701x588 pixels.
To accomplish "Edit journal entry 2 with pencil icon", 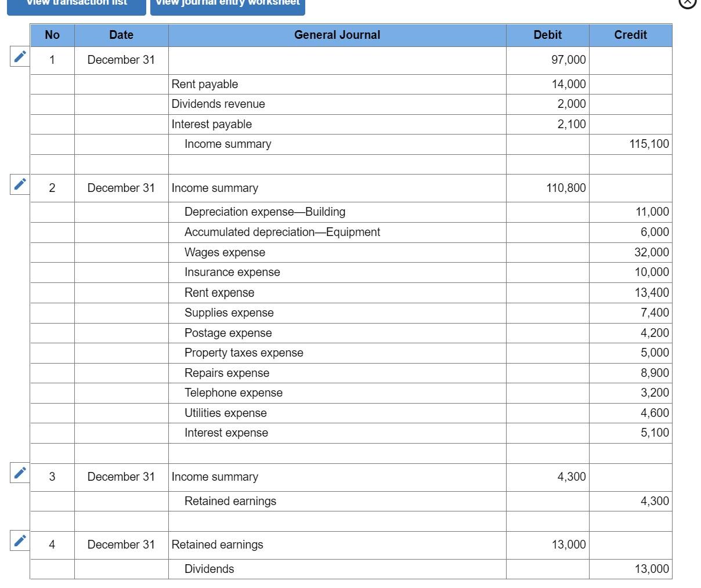I will click(20, 183).
